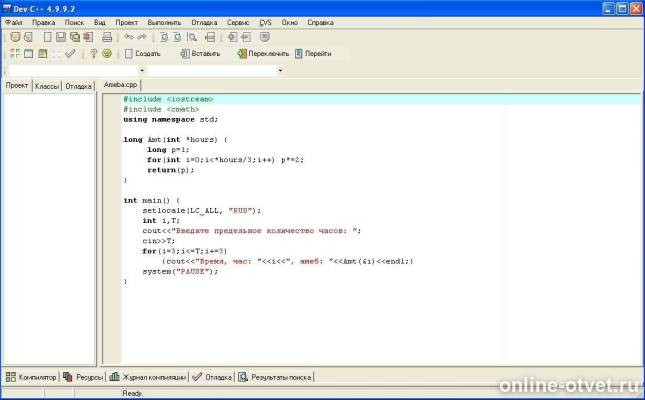Screen dimensions: 645x400
Task: Click the yellow smiley About icon
Action: [x=107, y=54]
